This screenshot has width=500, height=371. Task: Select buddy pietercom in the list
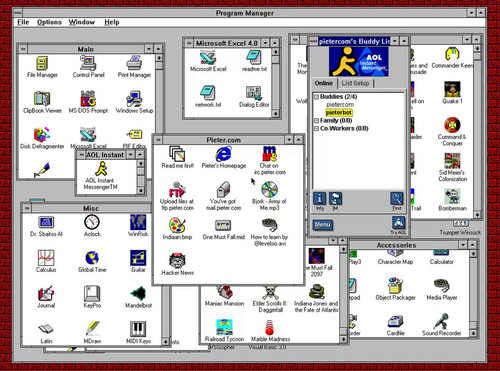coord(340,105)
